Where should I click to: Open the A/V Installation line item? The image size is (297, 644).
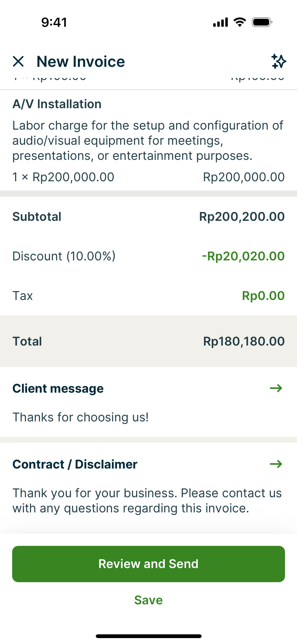[57, 104]
